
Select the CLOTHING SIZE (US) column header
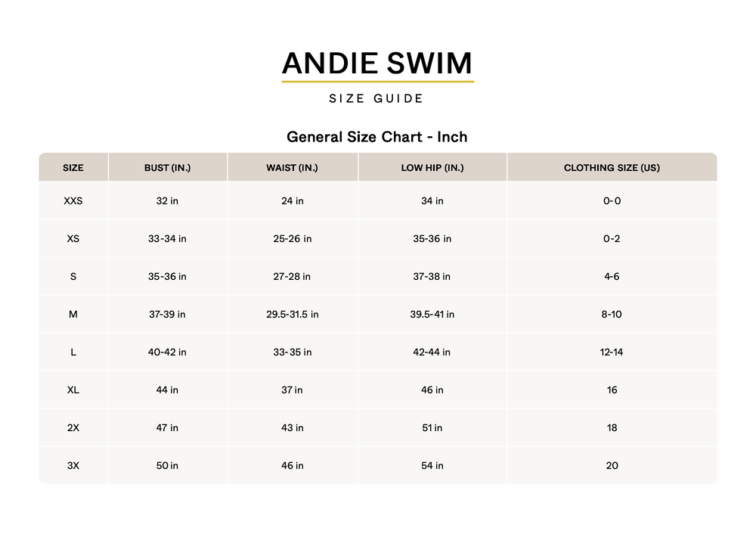612,167
